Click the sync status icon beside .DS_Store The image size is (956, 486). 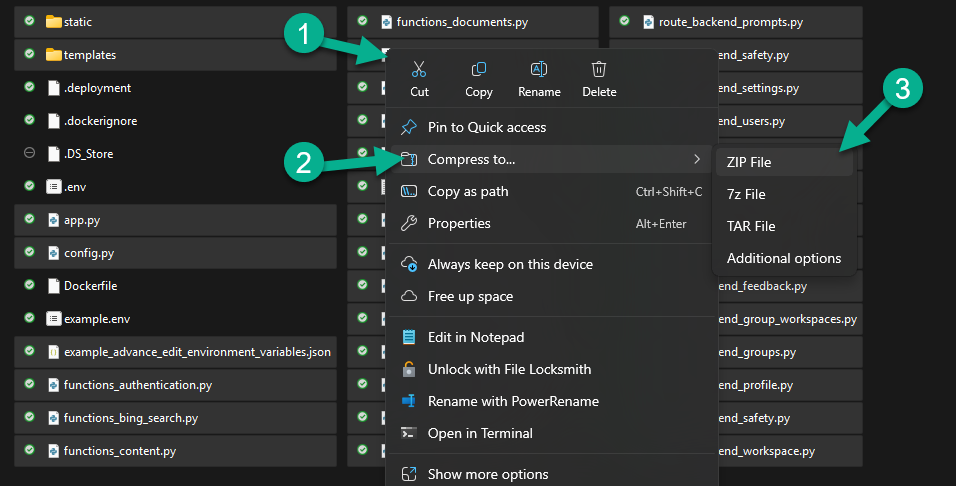point(29,154)
